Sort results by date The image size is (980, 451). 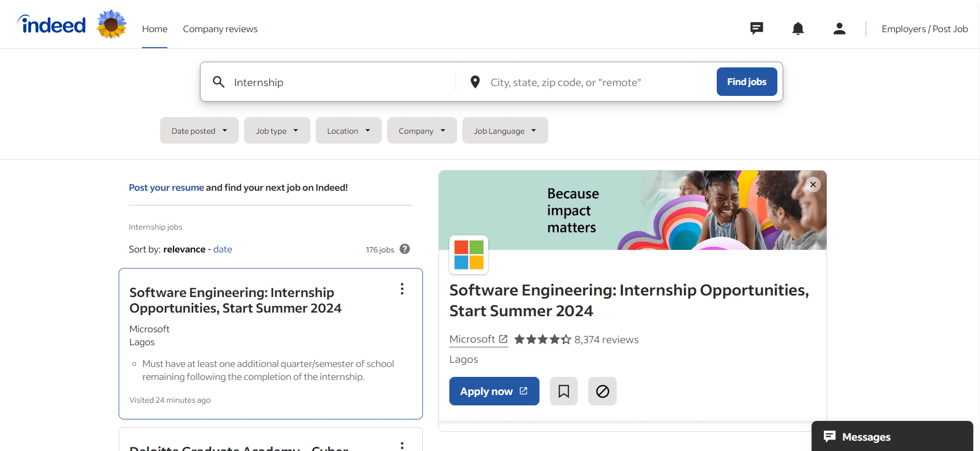(222, 249)
